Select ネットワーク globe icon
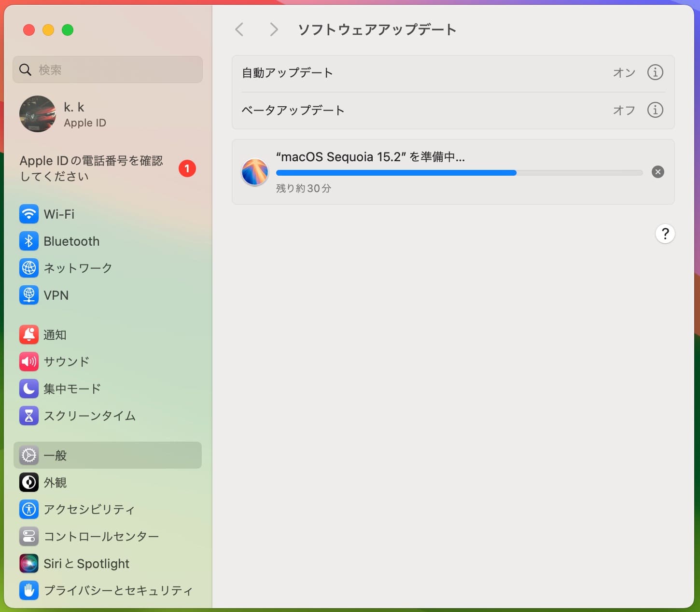Screen dimensions: 700x612 [x=29, y=268]
